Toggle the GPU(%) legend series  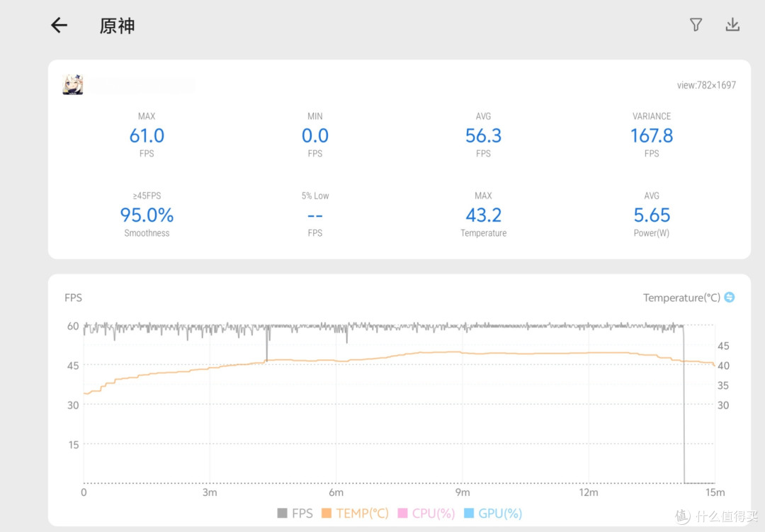[x=493, y=514]
